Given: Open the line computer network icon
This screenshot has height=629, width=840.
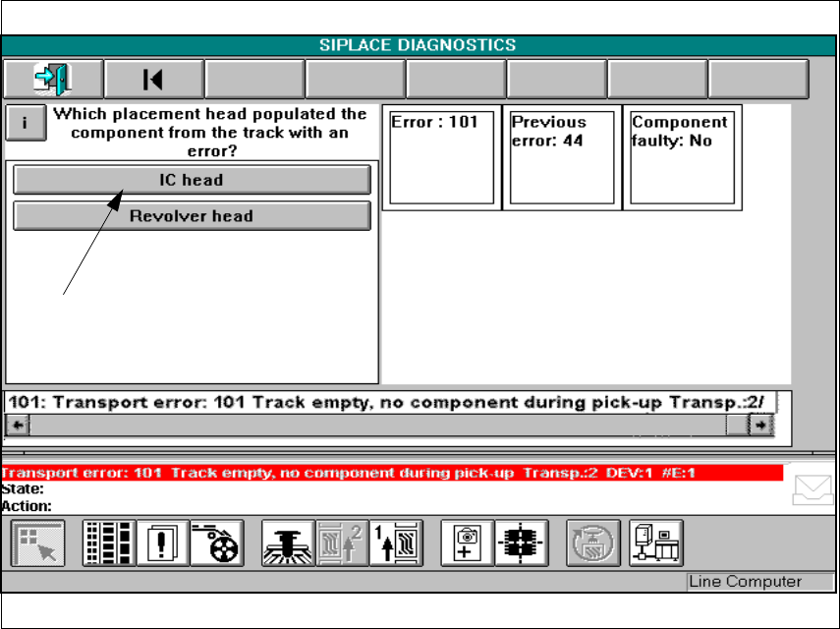Looking at the screenshot, I should [x=656, y=543].
